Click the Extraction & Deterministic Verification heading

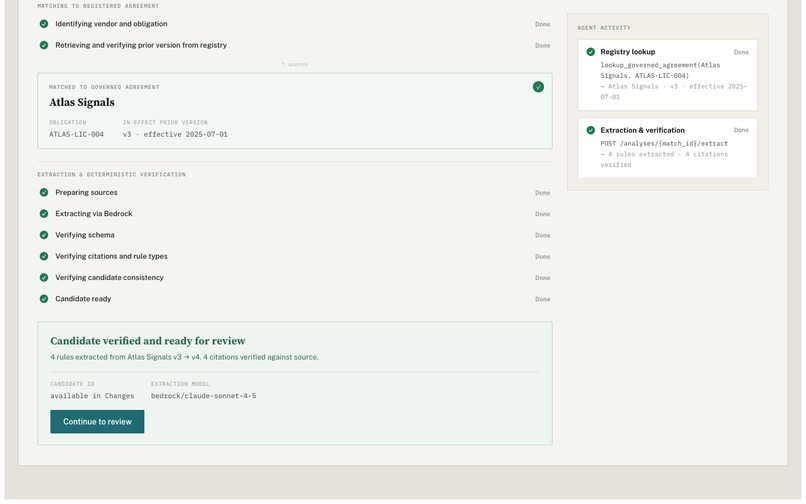pyautogui.click(x=112, y=174)
